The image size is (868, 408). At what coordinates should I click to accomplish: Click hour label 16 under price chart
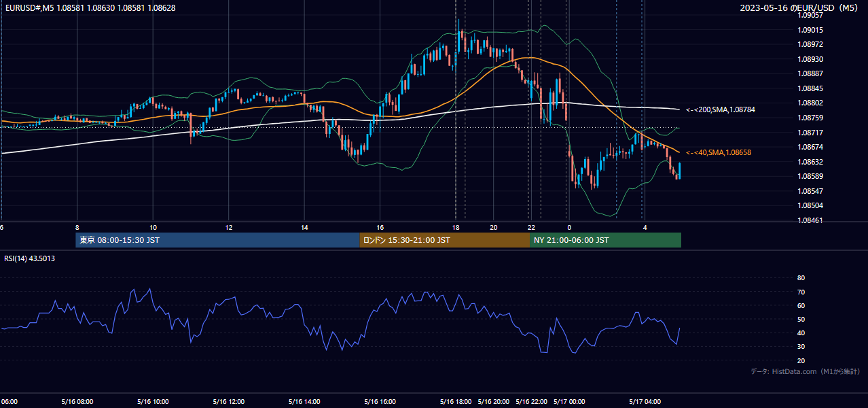point(380,227)
